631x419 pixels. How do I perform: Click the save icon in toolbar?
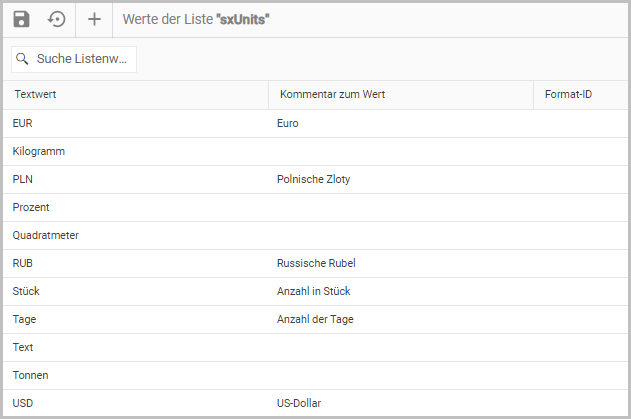click(x=22, y=19)
